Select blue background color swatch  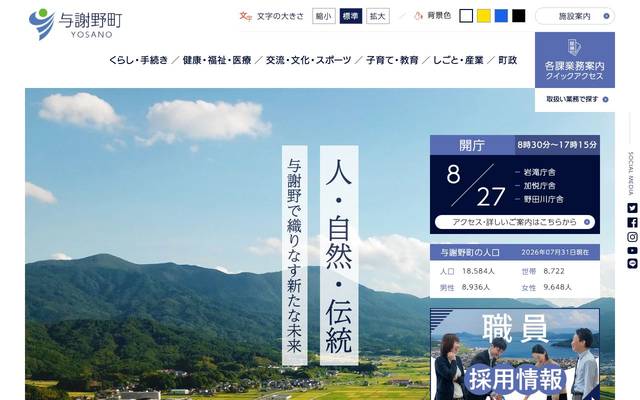tap(501, 16)
